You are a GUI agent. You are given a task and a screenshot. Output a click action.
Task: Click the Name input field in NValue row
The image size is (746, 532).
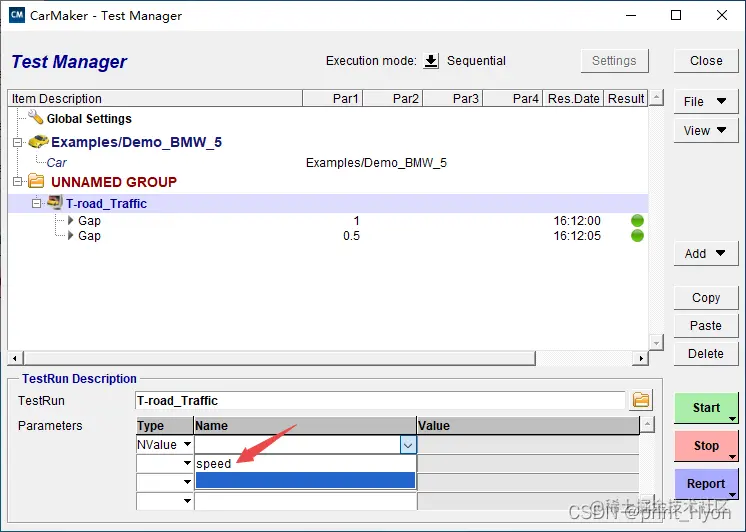[297, 445]
